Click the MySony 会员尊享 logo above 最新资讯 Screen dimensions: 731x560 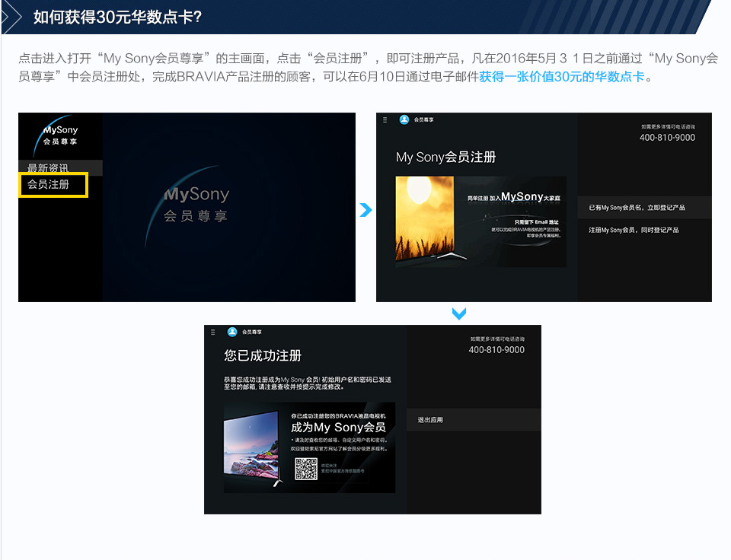pyautogui.click(x=57, y=135)
